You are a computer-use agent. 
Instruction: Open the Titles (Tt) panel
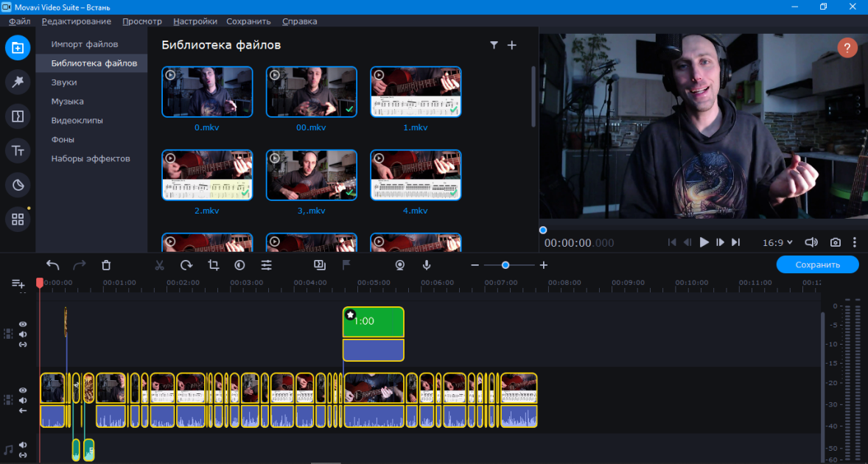coord(18,150)
